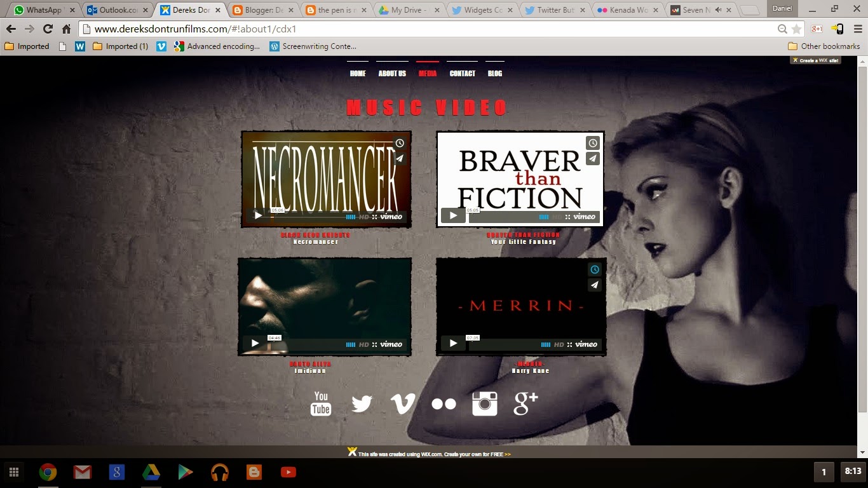Viewport: 868px width, 488px height.
Task: Open the Google Plus social icon
Action: pos(526,403)
